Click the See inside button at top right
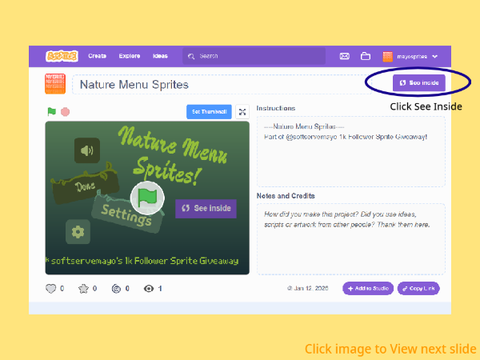The height and width of the screenshot is (360, 480). coord(419,83)
